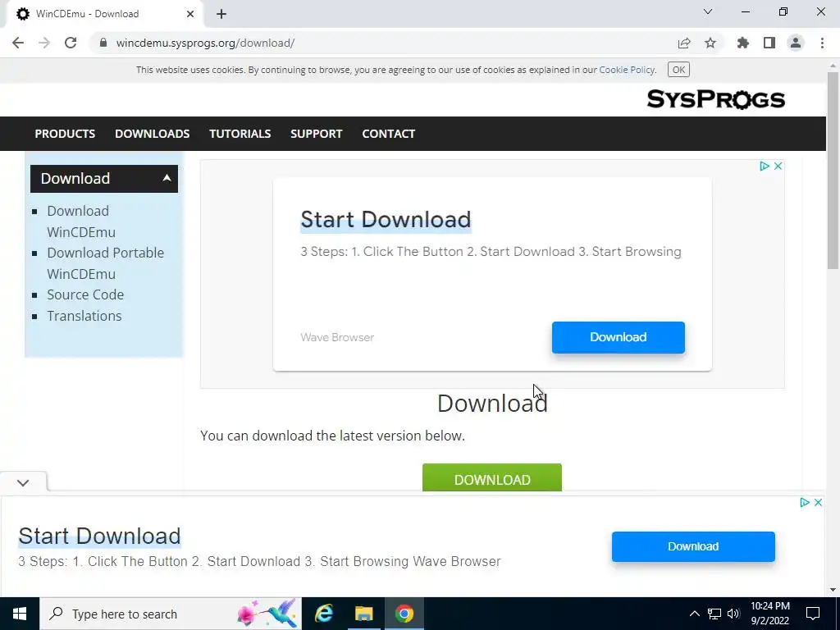
Task: Click AdChoices icon on the bottom banner ad
Action: click(x=805, y=503)
